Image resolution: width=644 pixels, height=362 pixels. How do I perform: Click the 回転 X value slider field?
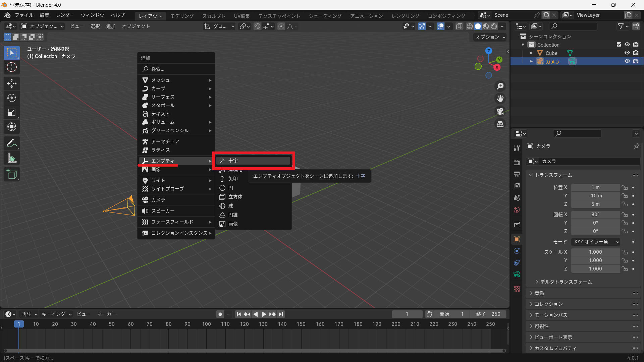[x=595, y=215]
